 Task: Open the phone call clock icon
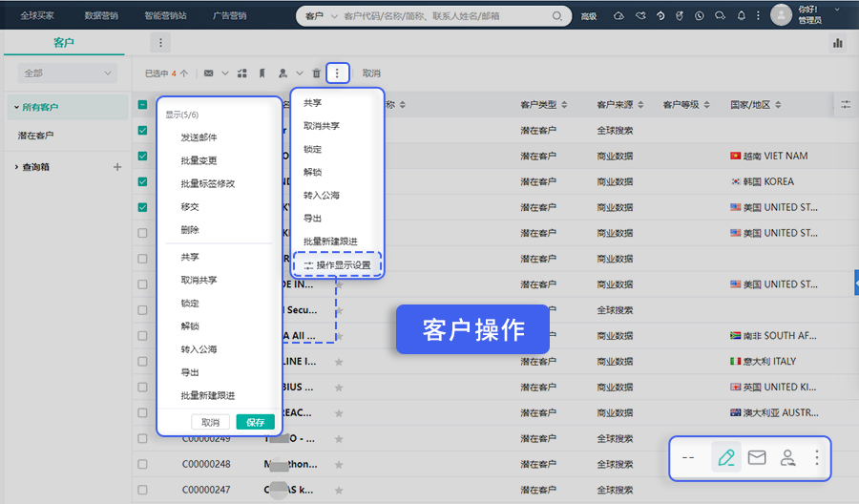[700, 16]
